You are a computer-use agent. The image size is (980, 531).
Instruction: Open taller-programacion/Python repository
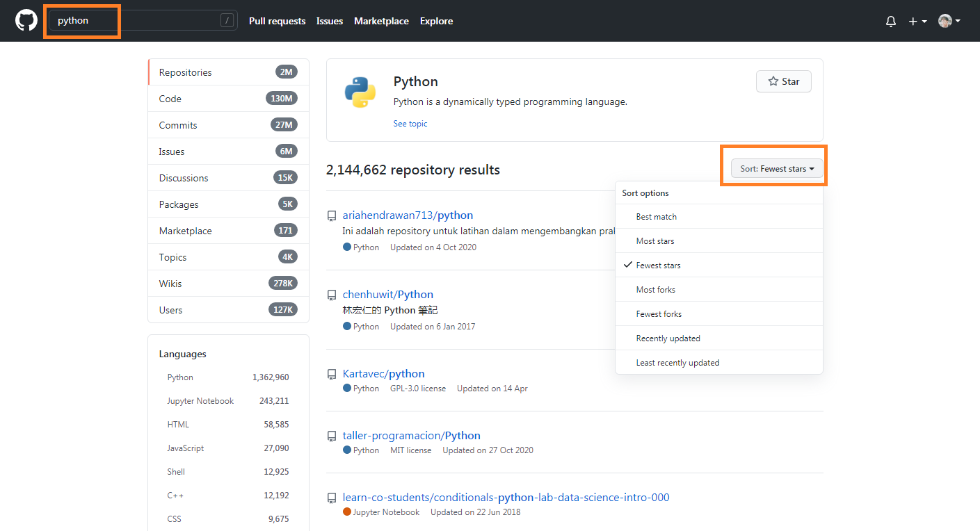point(412,436)
